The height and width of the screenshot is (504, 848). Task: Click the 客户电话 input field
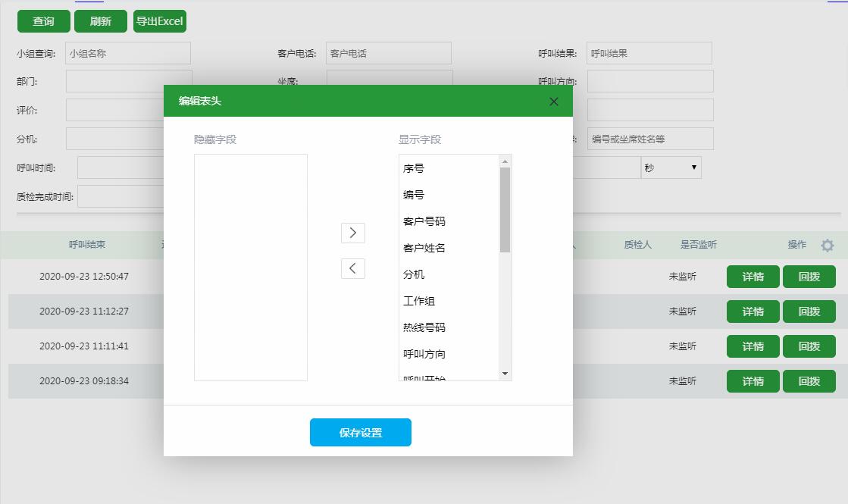[388, 53]
